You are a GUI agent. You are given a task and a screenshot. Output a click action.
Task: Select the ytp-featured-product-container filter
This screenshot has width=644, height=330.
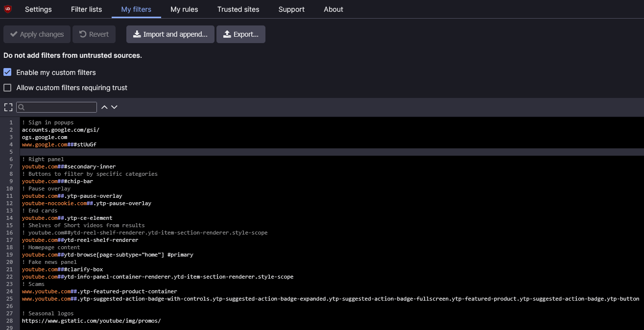pyautogui.click(x=99, y=291)
